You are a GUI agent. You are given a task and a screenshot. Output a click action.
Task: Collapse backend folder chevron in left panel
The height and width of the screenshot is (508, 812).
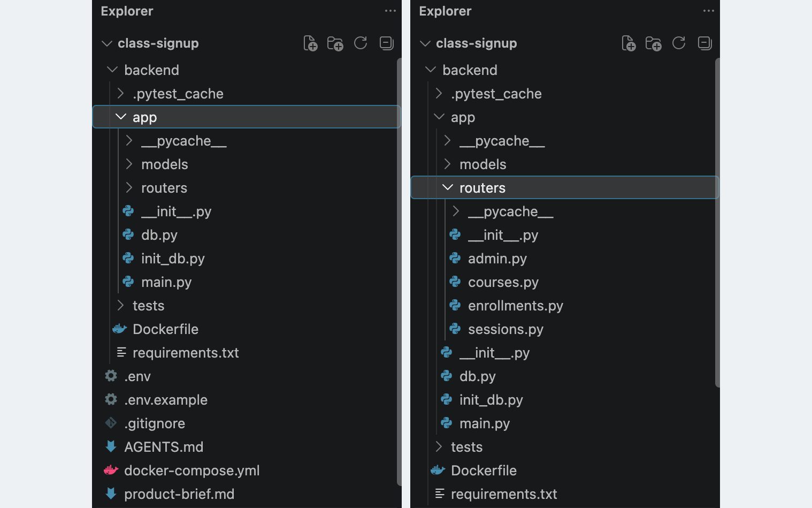[112, 70]
